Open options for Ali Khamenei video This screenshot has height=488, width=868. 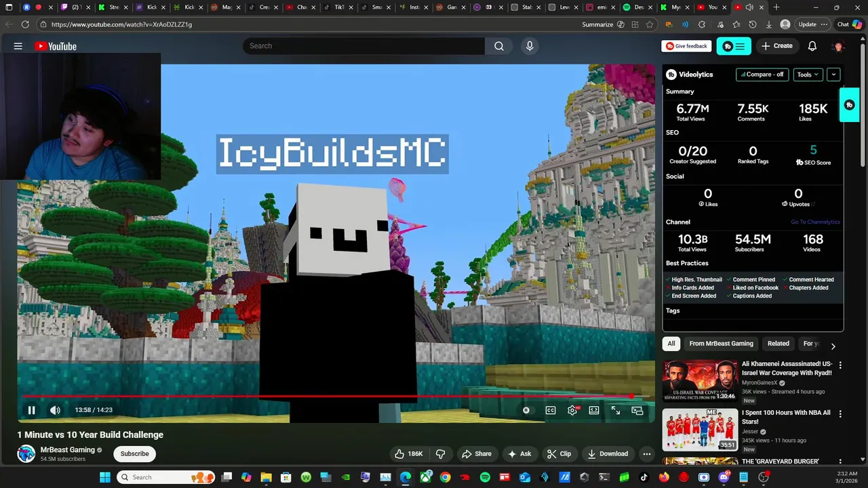click(840, 365)
